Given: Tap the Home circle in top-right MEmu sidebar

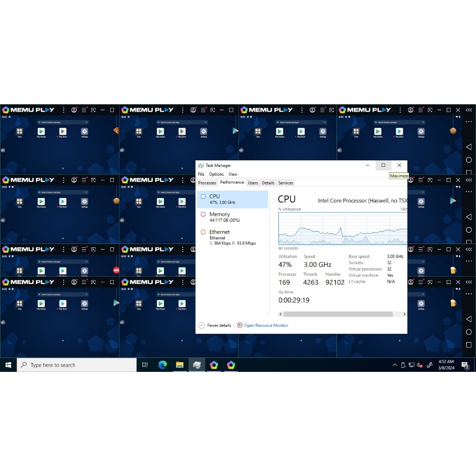Looking at the screenshot, I should point(469,160).
